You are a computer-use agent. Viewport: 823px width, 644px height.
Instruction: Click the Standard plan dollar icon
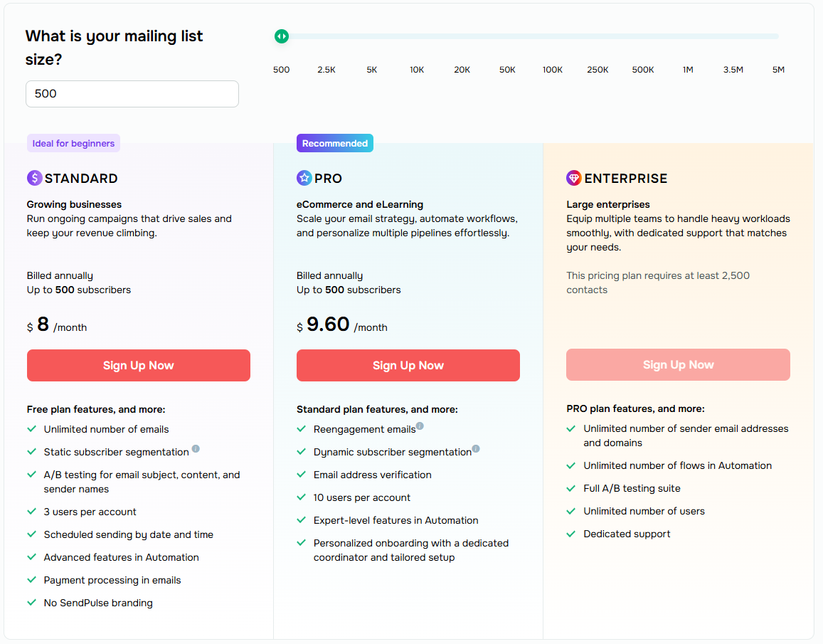pos(35,178)
